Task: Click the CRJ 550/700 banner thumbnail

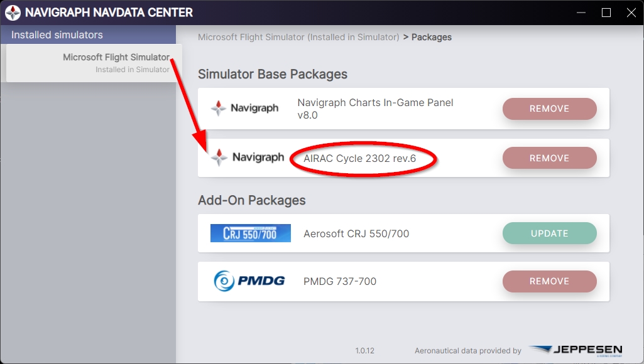Action: coord(251,233)
